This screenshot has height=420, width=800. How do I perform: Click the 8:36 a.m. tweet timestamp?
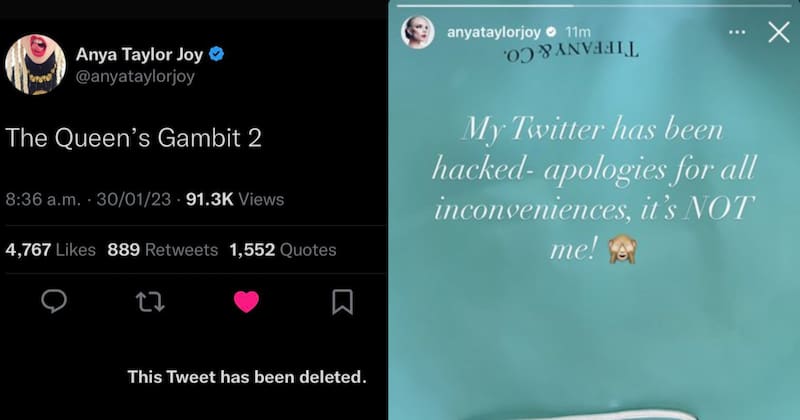[x=40, y=199]
